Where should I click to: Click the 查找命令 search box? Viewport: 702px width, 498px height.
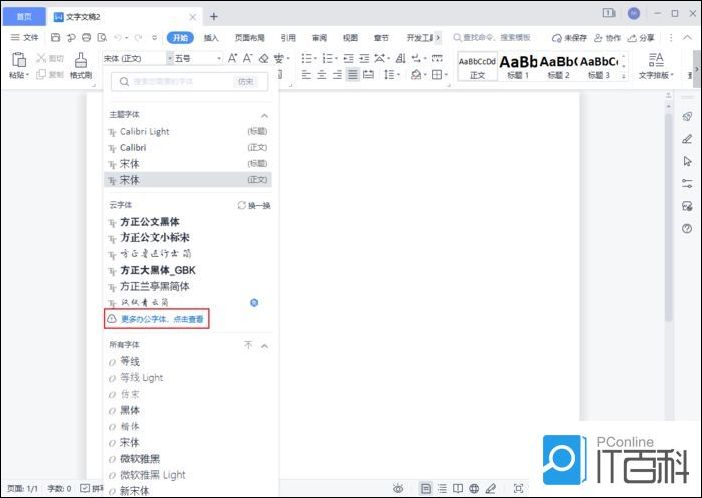492,38
